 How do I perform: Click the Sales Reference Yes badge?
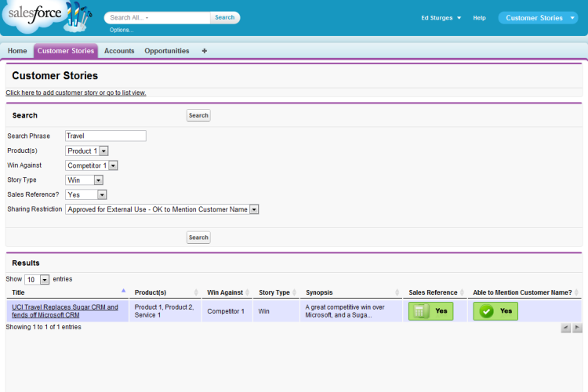pyautogui.click(x=430, y=311)
